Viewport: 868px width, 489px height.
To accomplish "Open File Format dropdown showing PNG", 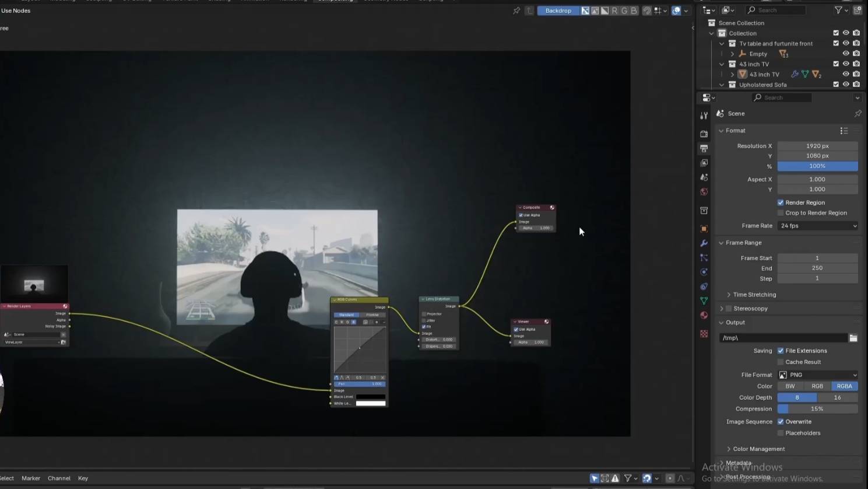I will click(x=817, y=375).
